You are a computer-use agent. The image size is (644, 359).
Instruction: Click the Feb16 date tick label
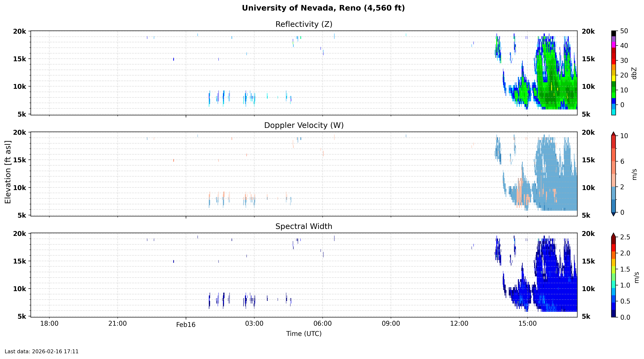click(186, 325)
